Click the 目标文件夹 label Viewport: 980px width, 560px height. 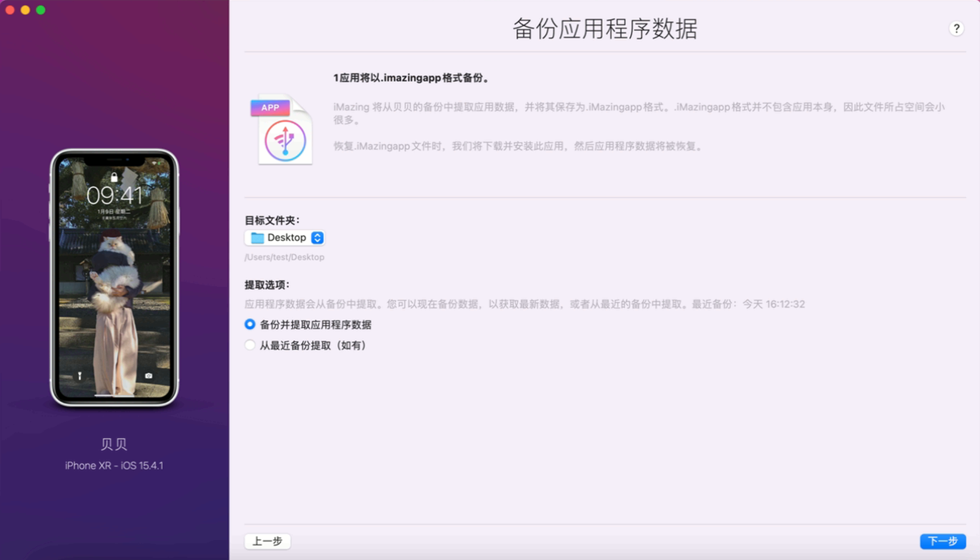(x=272, y=220)
